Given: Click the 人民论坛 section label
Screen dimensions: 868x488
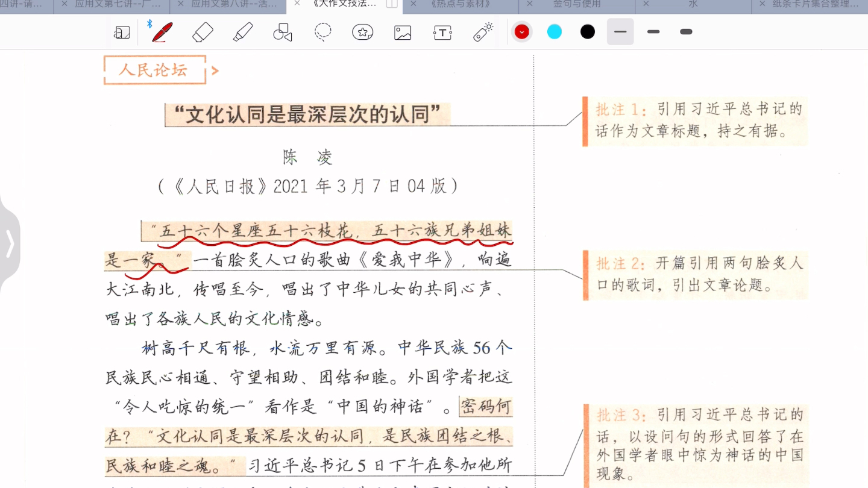Looking at the screenshot, I should point(154,70).
